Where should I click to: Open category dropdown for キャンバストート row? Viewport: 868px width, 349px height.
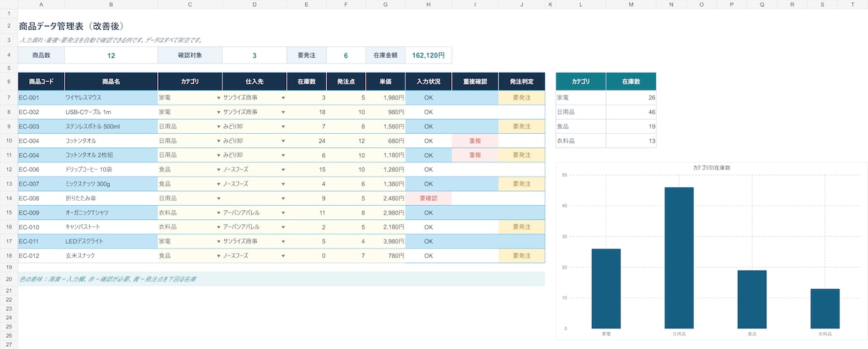click(x=218, y=226)
